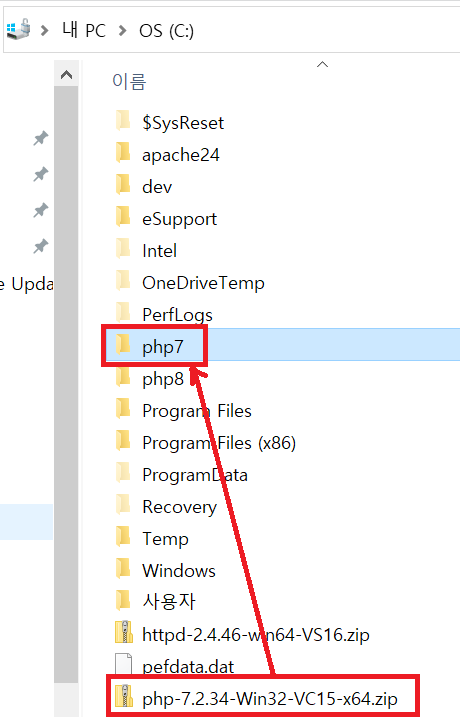Select httpd-2.4.46-win64-VS16.zip archive icon
Screen dimensions: 460x717
[x=123, y=632]
